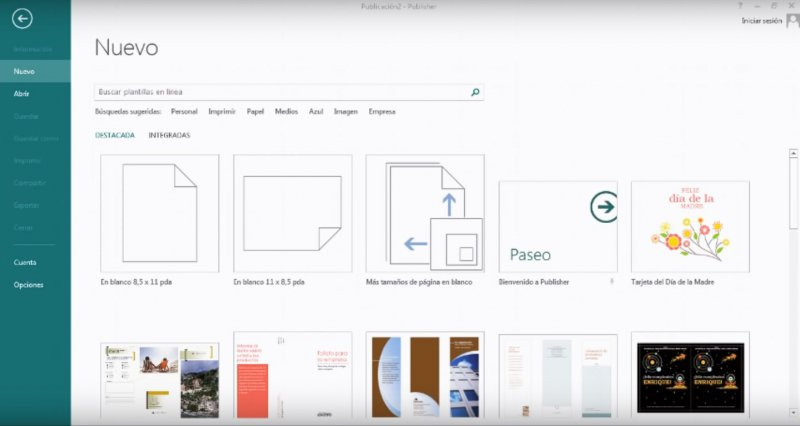The width and height of the screenshot is (800, 426).
Task: Switch to the INTEGRADAS tab
Action: [x=169, y=135]
